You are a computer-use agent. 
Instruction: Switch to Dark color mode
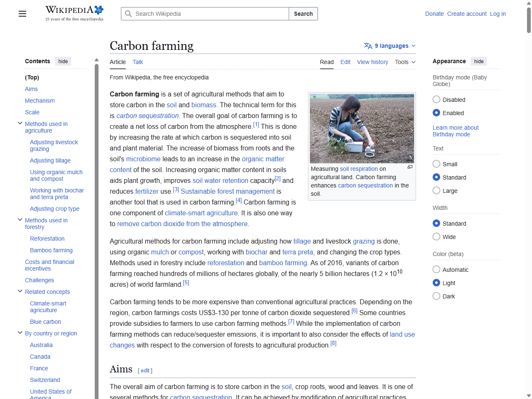click(436, 296)
